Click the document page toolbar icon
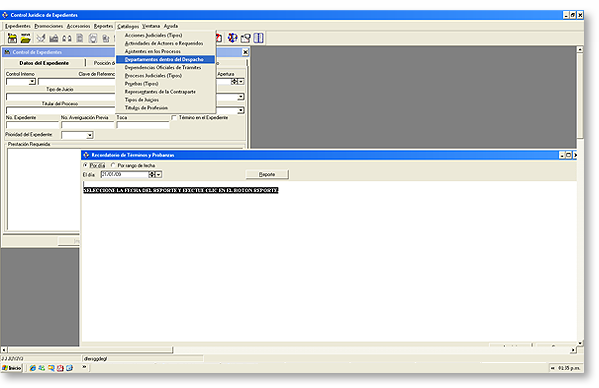Viewport: 599px width, 388px height. click(80, 38)
